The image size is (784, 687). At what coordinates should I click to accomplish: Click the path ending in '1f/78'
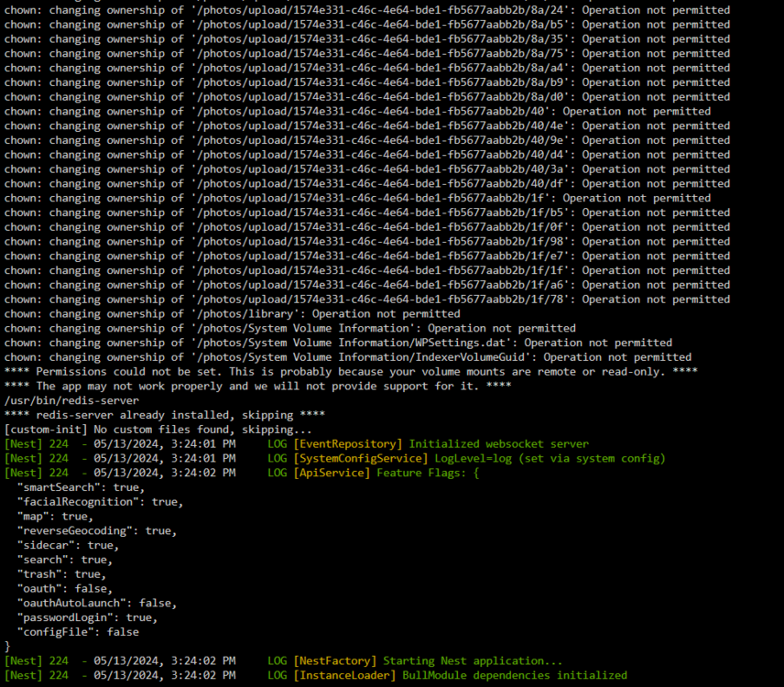[x=382, y=300]
